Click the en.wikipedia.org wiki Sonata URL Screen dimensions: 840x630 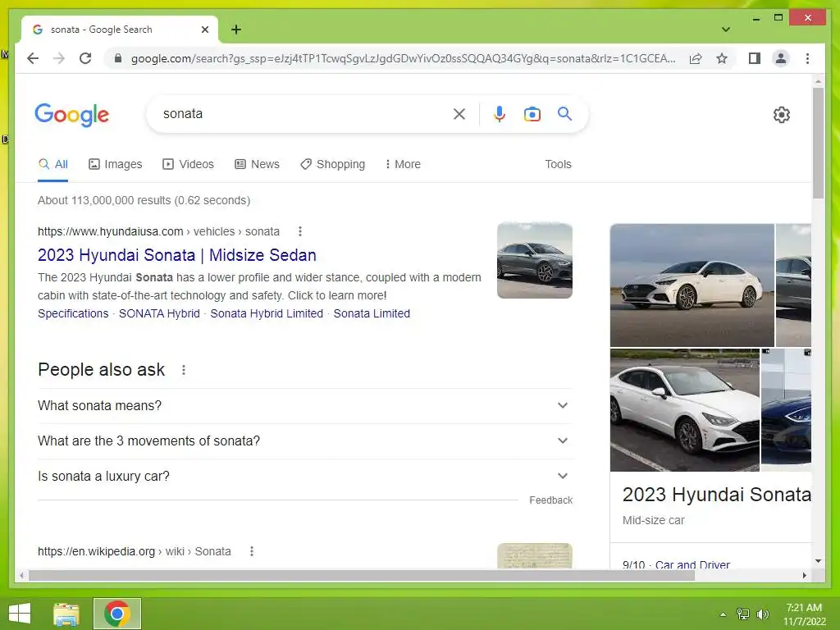[134, 551]
